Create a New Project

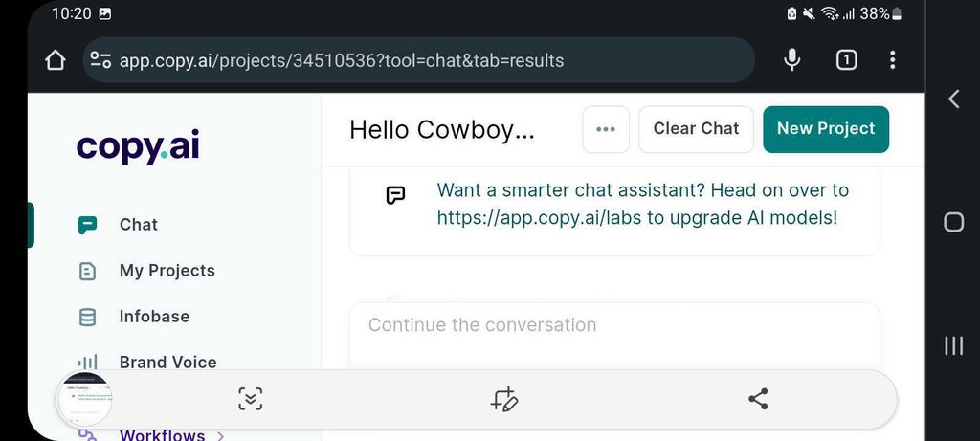click(x=825, y=129)
